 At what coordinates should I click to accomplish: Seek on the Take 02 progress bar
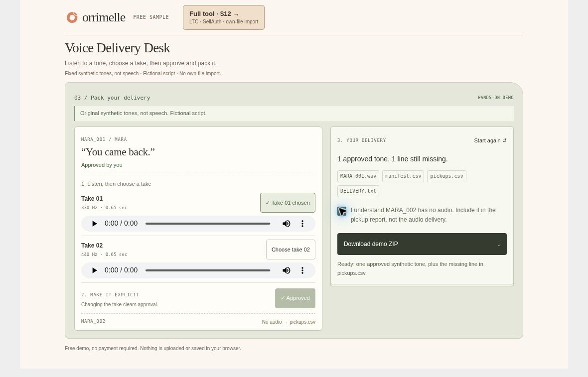(208, 270)
